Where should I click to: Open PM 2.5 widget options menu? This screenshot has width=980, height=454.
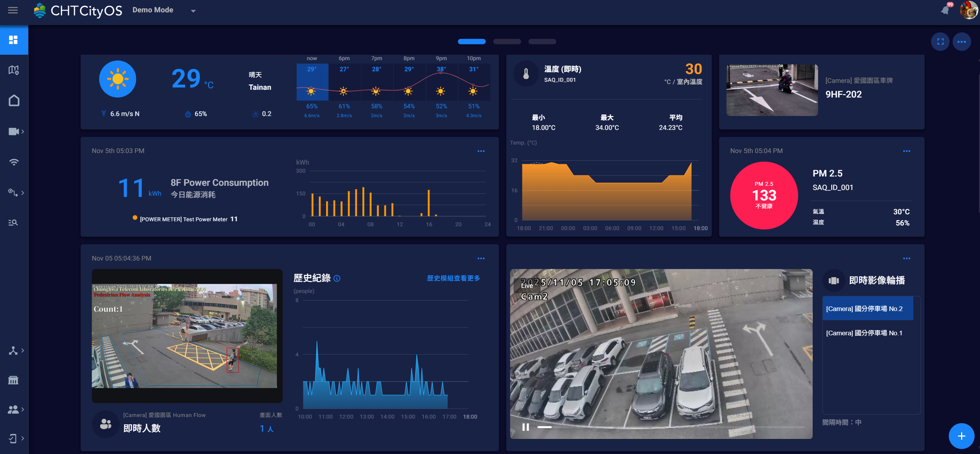906,151
